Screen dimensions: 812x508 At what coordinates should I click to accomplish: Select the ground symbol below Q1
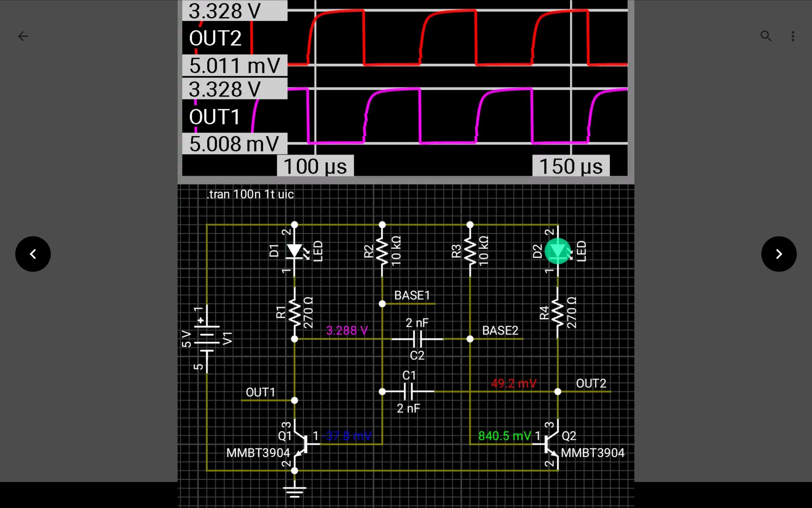(294, 491)
